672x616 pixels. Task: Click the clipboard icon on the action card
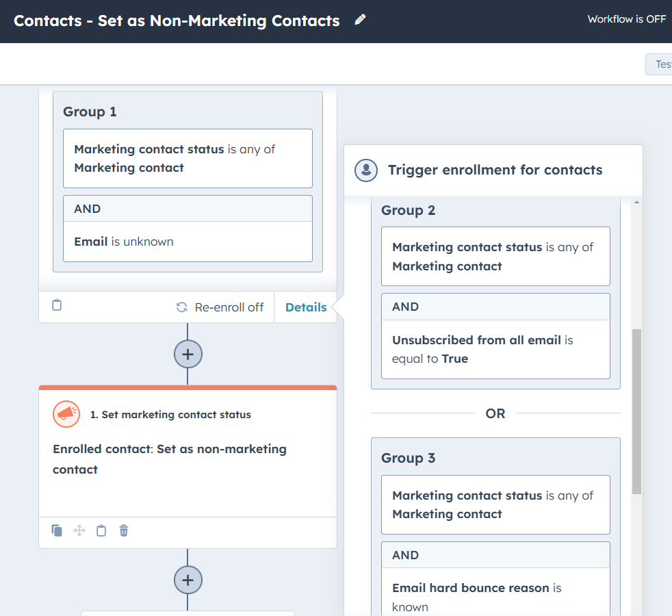101,530
